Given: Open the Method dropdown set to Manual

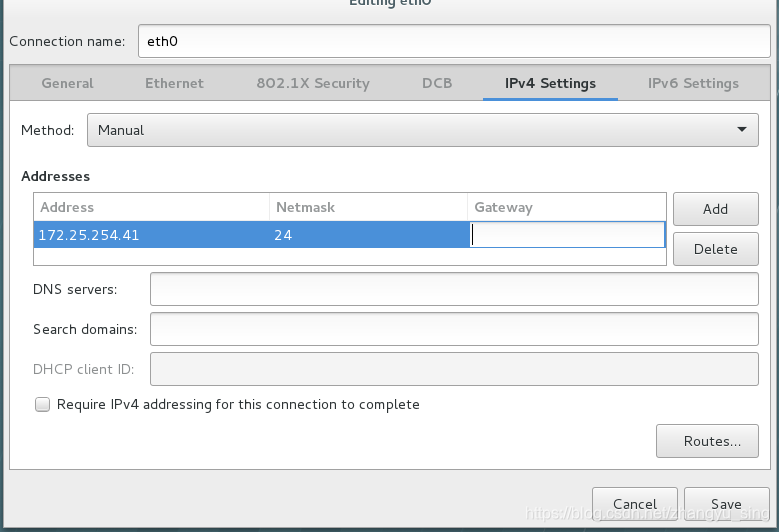Looking at the screenshot, I should pos(423,130).
